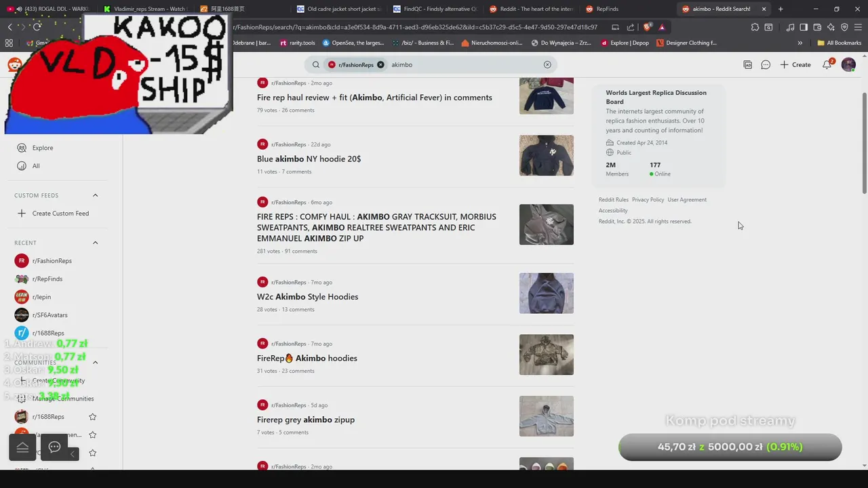This screenshot has width=868, height=488.
Task: Open the Fire rep haul review post
Action: [x=374, y=98]
